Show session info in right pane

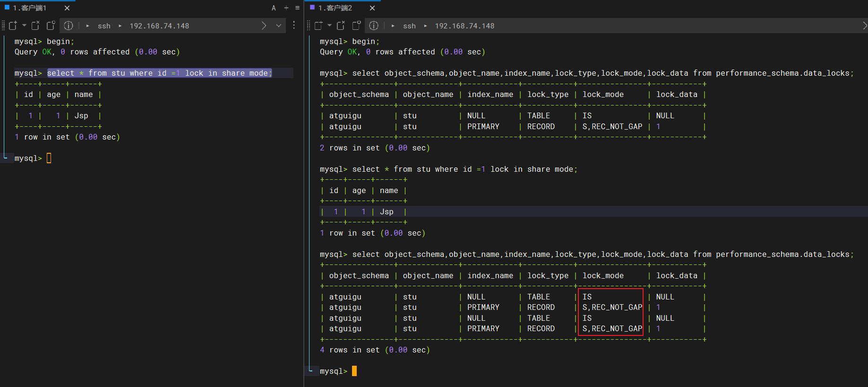coord(374,26)
